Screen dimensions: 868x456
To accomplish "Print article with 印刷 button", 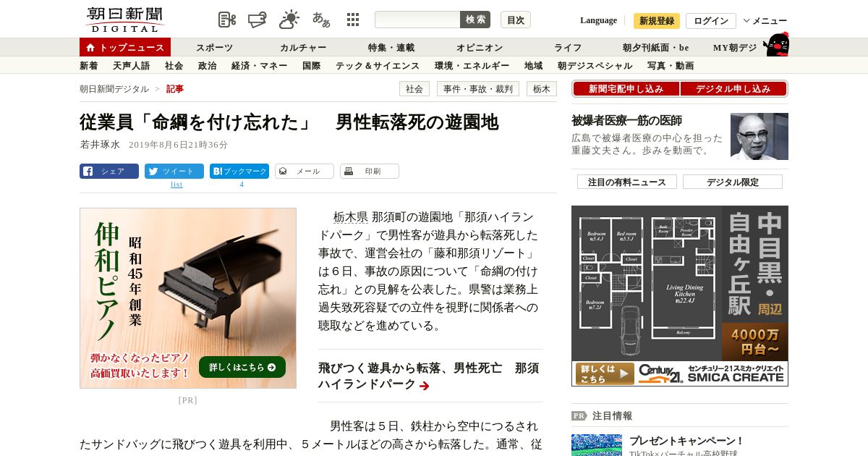I will click(x=370, y=172).
